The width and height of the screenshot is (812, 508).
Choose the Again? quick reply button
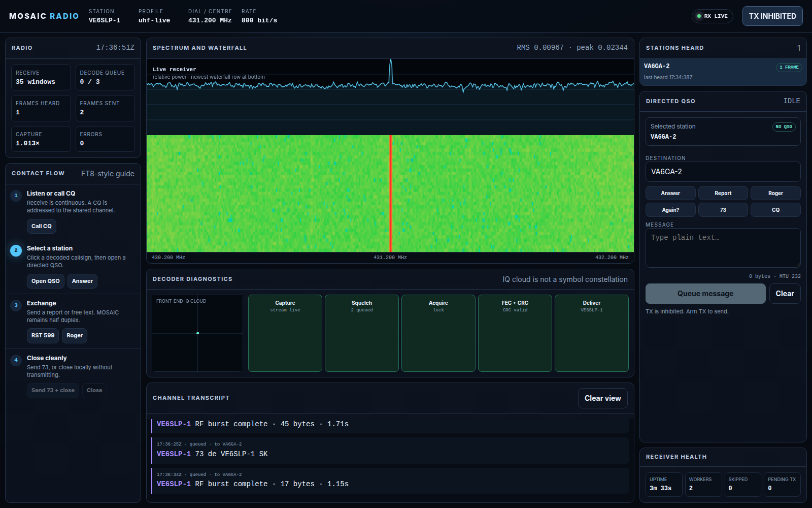coord(670,210)
